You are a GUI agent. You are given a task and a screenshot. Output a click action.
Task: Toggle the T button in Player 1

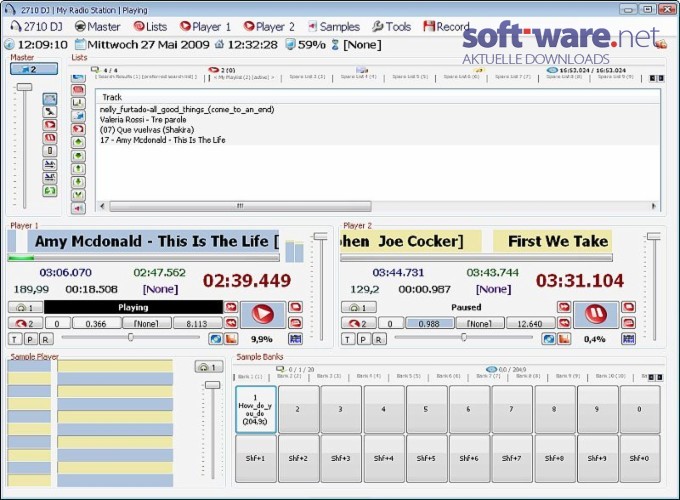click(x=14, y=339)
